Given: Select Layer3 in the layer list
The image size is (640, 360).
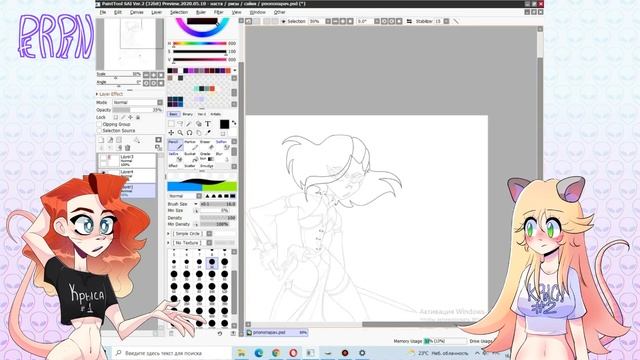Looking at the screenshot, I should pos(127,160).
